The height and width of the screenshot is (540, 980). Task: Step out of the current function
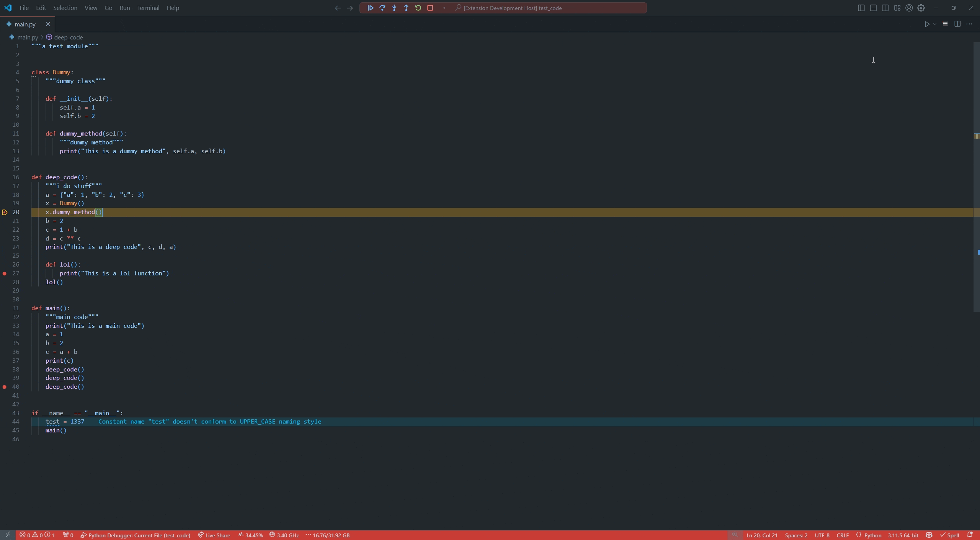click(x=406, y=8)
